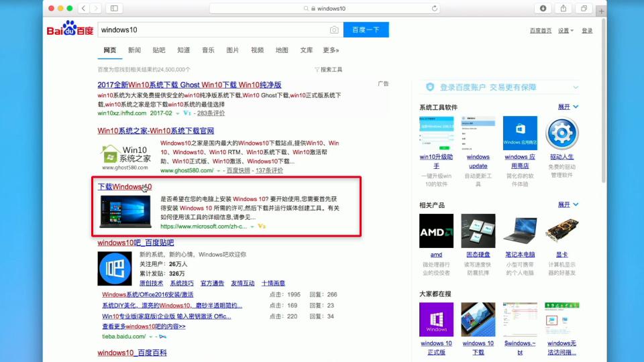Click the 百度一下 search button
The image size is (644, 362).
click(366, 29)
